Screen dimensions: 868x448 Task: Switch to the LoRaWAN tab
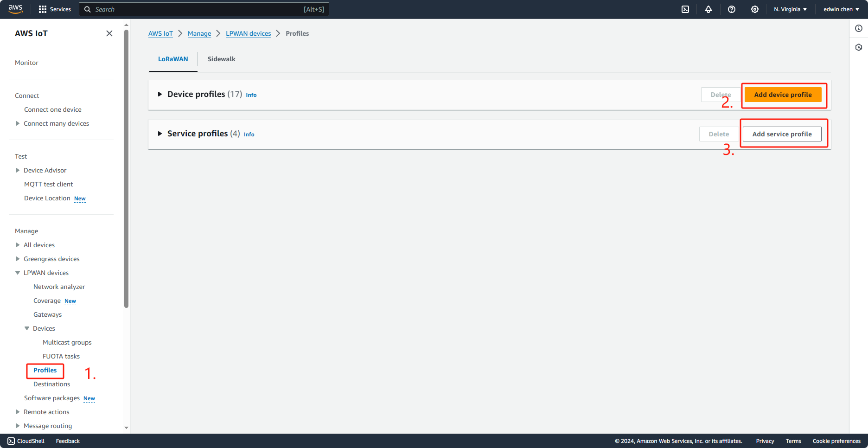(173, 59)
